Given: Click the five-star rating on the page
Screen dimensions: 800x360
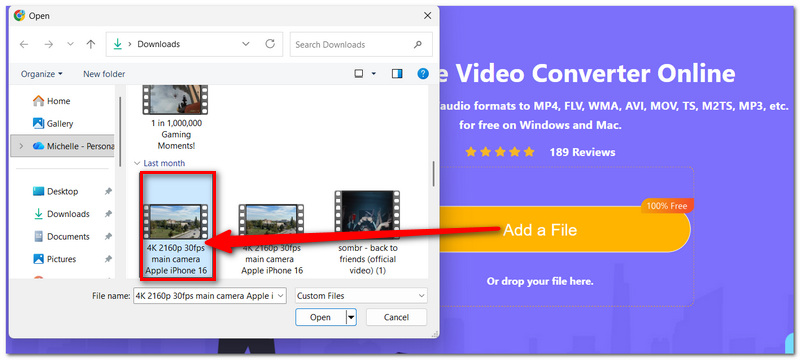Looking at the screenshot, I should (x=499, y=152).
